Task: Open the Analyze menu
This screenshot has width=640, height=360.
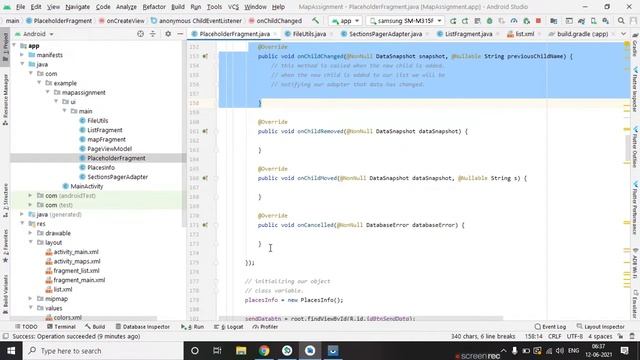Action: coord(126,7)
